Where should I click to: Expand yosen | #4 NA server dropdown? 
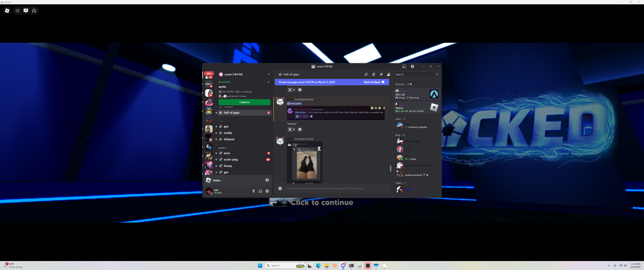tap(268, 74)
